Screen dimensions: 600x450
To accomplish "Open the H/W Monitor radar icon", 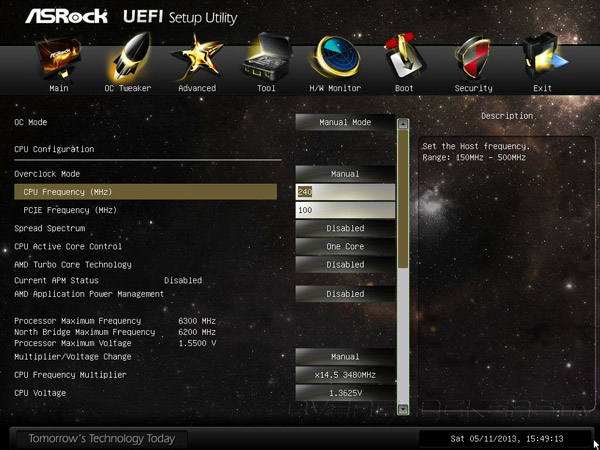I will (336, 57).
